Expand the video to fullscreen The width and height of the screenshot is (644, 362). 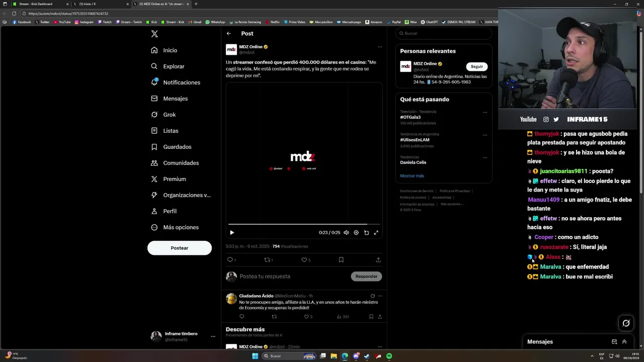click(x=376, y=233)
